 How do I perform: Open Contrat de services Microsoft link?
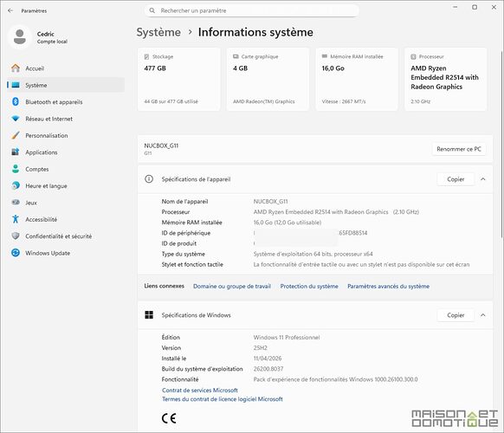199,390
